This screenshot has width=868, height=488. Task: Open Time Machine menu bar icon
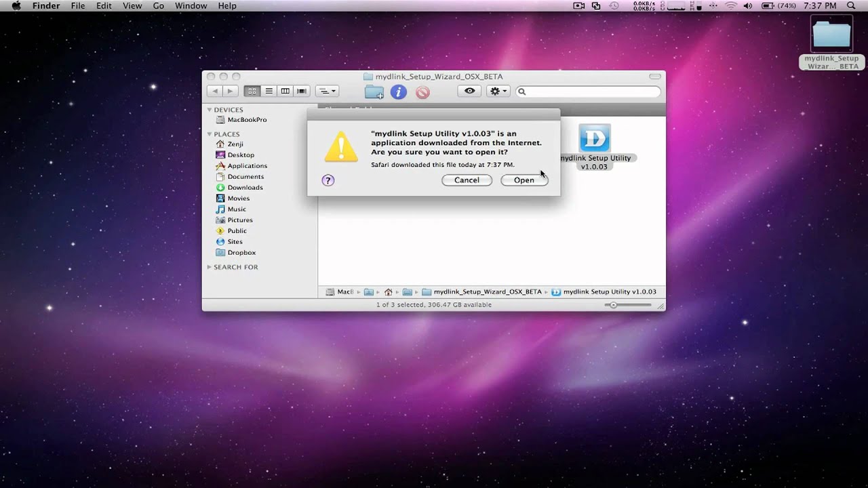[614, 6]
